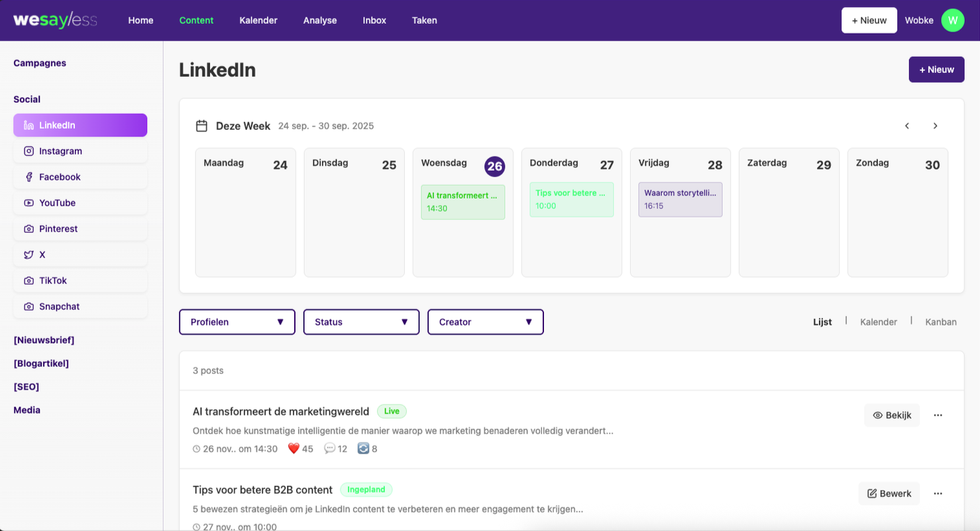This screenshot has width=980, height=531.
Task: Go to previous week arrow
Action: [907, 126]
